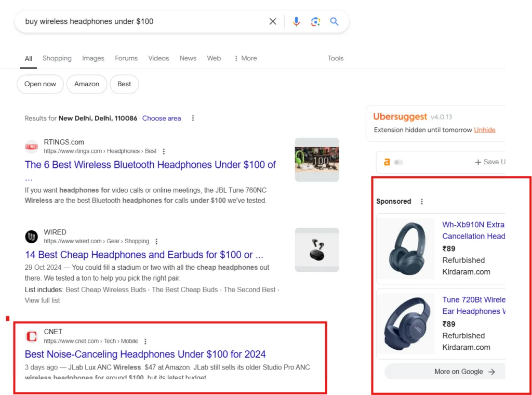Submit search with the magnifying glass icon
Image resolution: width=532 pixels, height=395 pixels.
[334, 21]
